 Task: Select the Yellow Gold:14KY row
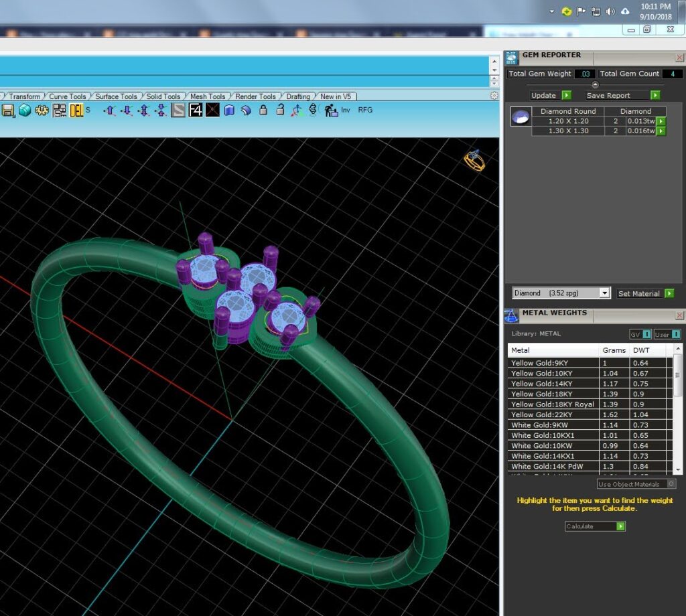pos(590,384)
